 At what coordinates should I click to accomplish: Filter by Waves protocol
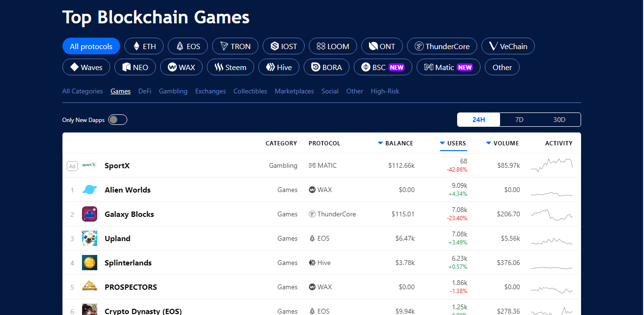pyautogui.click(x=86, y=67)
